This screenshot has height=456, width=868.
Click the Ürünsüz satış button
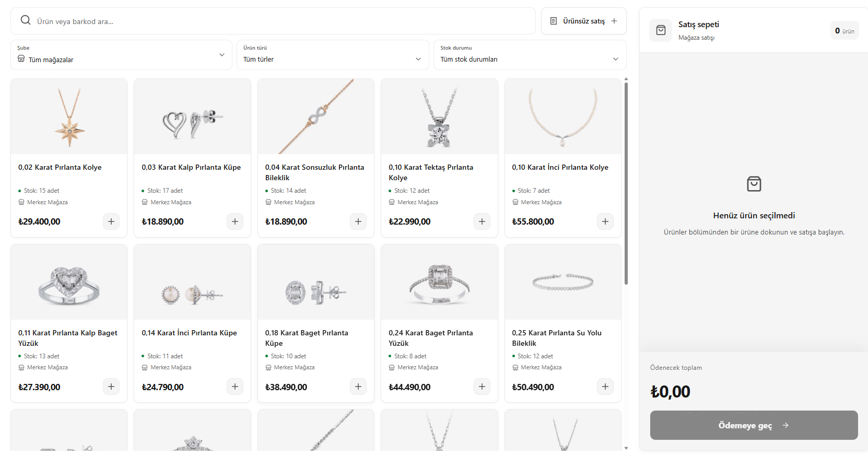(x=583, y=21)
